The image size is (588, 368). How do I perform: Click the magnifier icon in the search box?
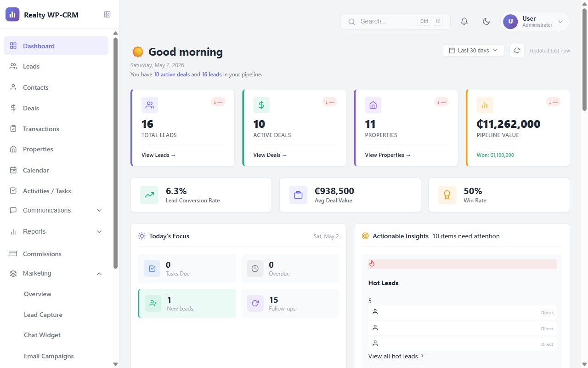(352, 22)
